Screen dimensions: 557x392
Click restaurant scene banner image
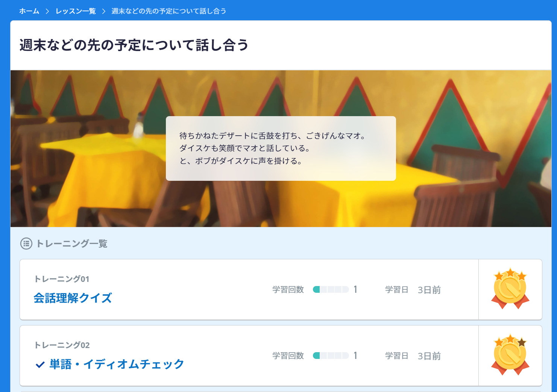click(x=281, y=148)
